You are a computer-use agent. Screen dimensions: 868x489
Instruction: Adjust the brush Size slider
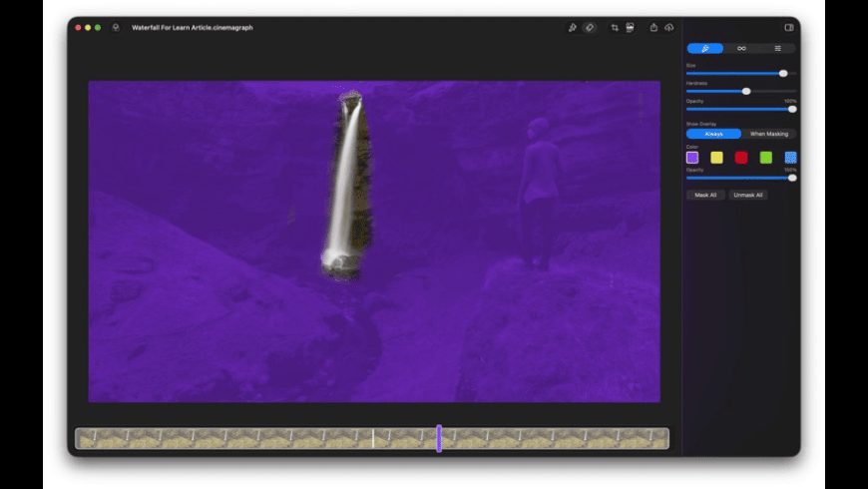click(x=741, y=73)
